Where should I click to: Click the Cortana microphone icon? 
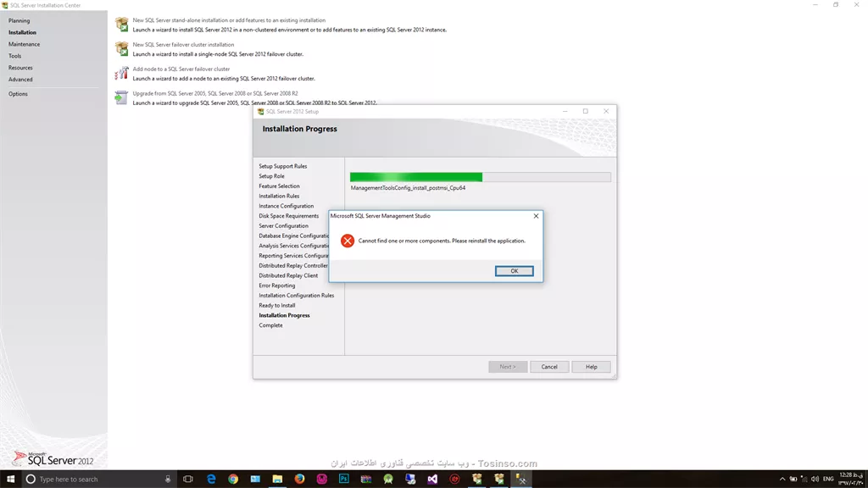tap(168, 480)
